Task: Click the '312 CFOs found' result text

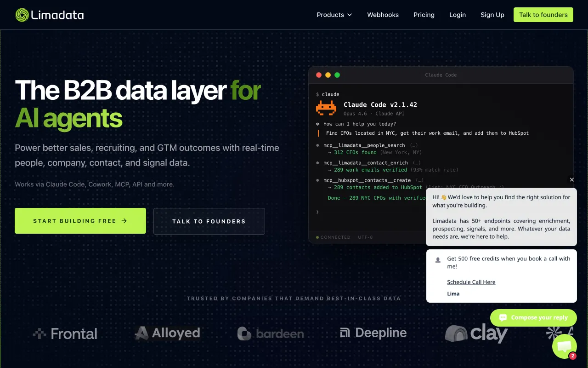Action: [x=355, y=152]
